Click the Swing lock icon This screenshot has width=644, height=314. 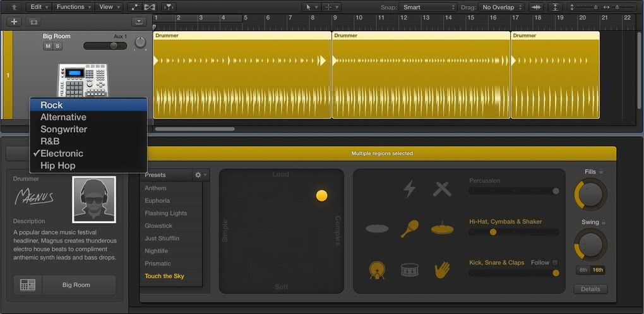pyautogui.click(x=604, y=222)
